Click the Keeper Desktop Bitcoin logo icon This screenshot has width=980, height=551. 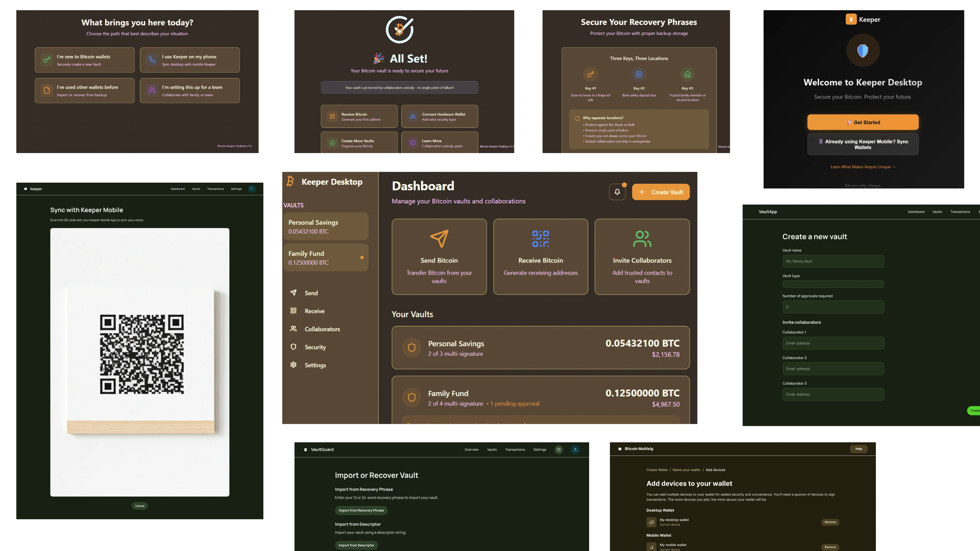click(x=290, y=181)
